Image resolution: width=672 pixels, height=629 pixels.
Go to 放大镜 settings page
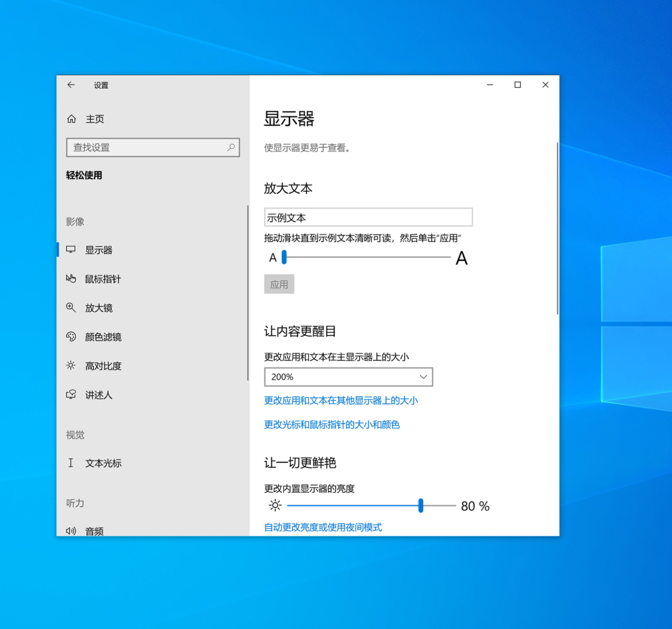coord(152,307)
